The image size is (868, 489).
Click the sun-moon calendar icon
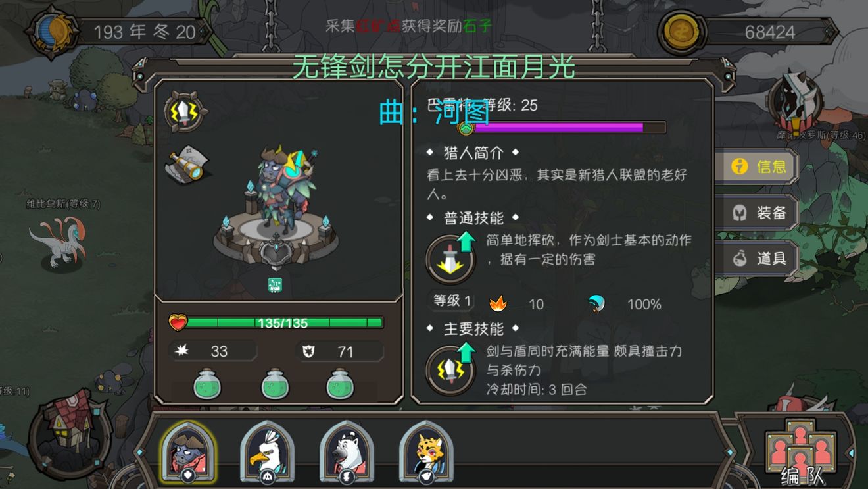(51, 32)
